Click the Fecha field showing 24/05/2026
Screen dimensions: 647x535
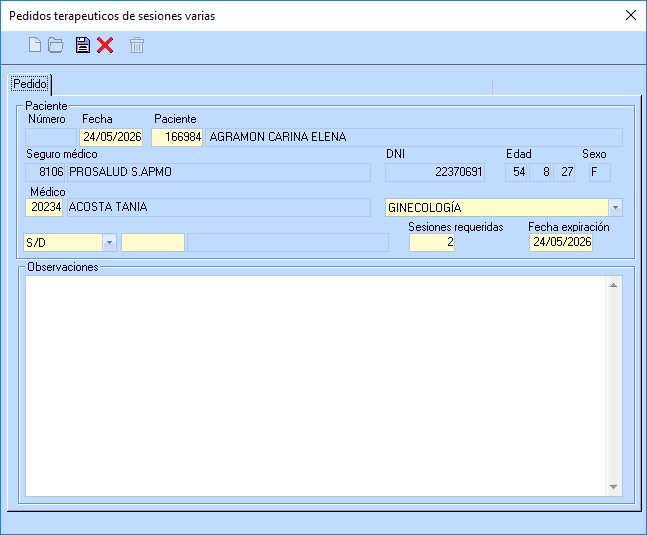coord(111,137)
